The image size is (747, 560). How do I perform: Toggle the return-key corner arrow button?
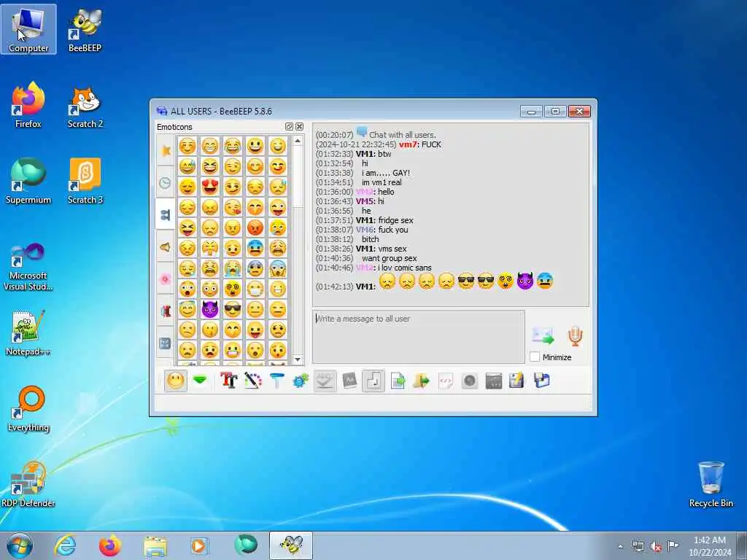(373, 381)
